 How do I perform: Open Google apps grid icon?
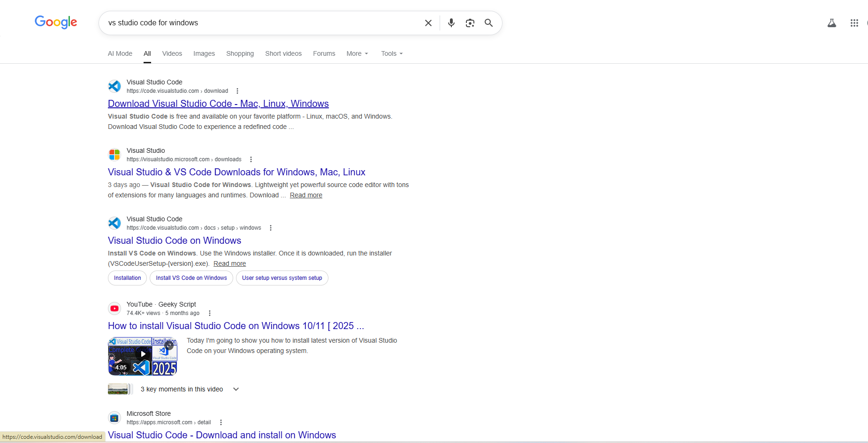point(854,23)
